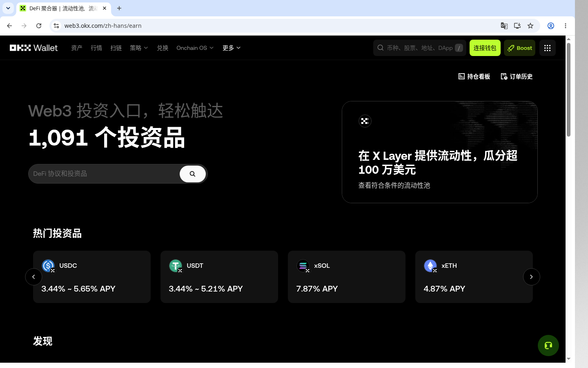Open the 扫链 menu item
This screenshot has width=588, height=368.
[116, 48]
